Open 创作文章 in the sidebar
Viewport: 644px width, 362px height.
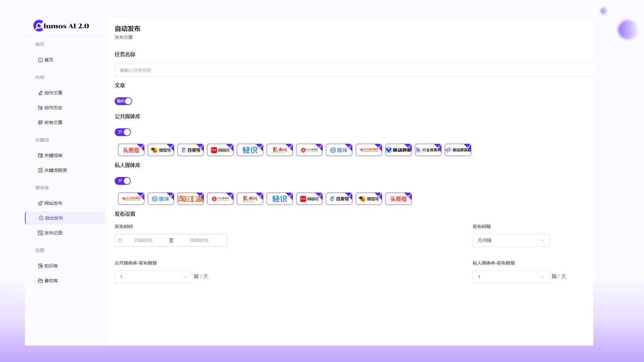53,93
